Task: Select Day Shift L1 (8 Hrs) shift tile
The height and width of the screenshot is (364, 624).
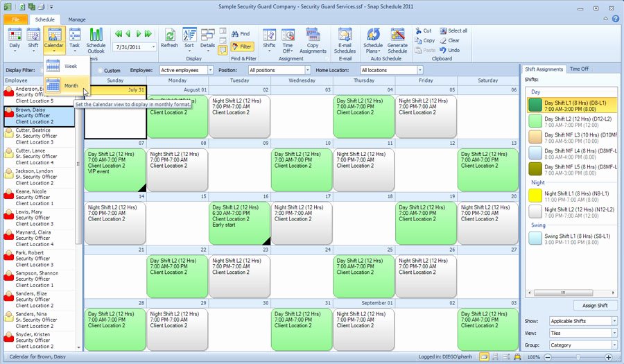Action: (x=572, y=105)
